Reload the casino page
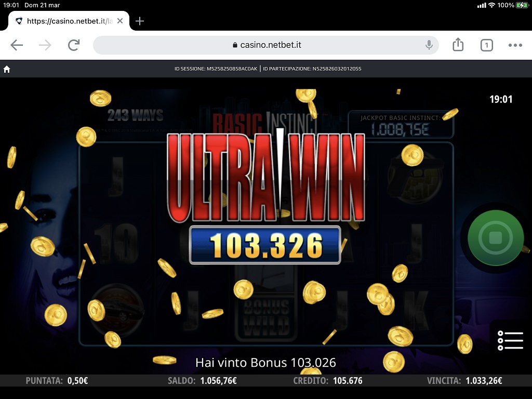532x399 pixels. tap(74, 45)
